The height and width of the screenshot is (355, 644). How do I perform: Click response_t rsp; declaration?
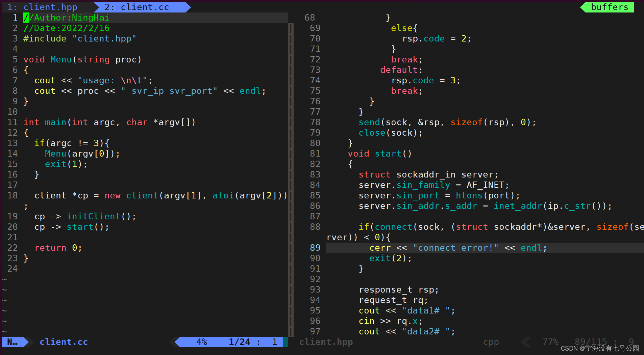(x=399, y=290)
